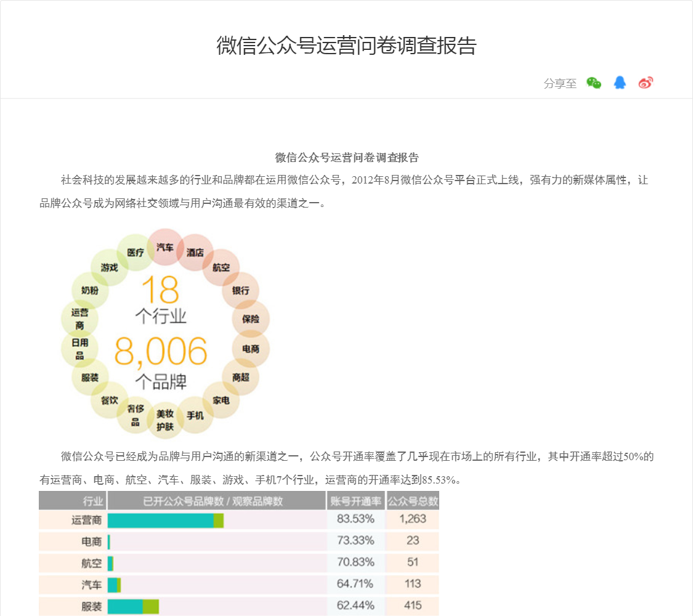Share the report to Weibo

coord(646,83)
